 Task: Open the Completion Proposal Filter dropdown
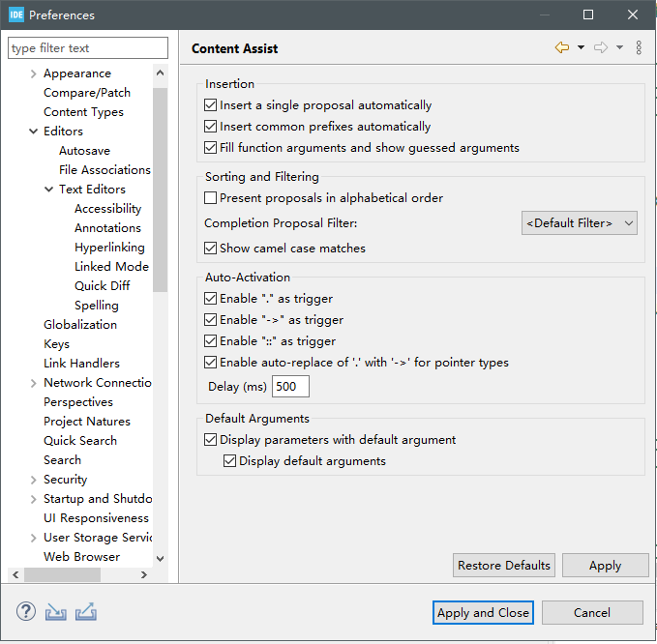579,222
